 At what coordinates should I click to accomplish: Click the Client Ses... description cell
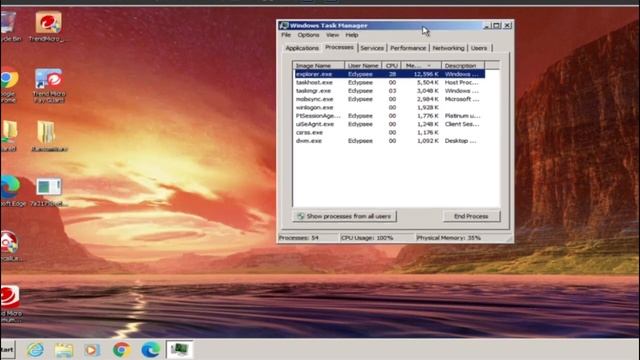click(462, 124)
